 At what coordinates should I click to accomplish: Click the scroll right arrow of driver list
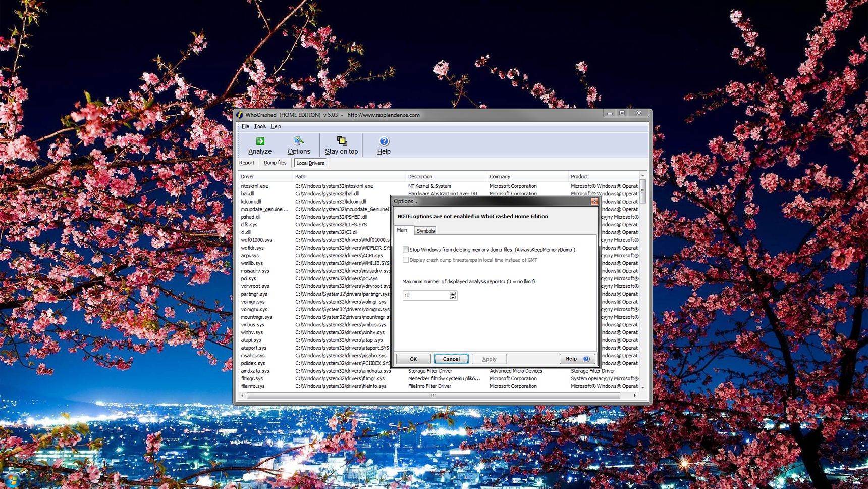(x=635, y=396)
